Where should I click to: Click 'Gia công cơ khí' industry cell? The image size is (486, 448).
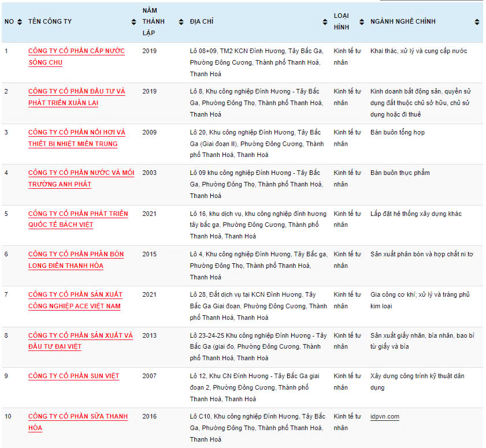point(420,300)
